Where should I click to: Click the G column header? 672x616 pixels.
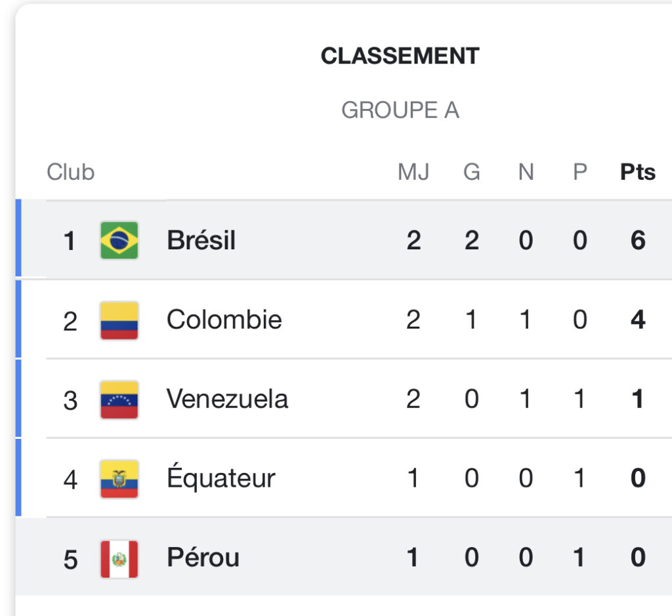471,172
